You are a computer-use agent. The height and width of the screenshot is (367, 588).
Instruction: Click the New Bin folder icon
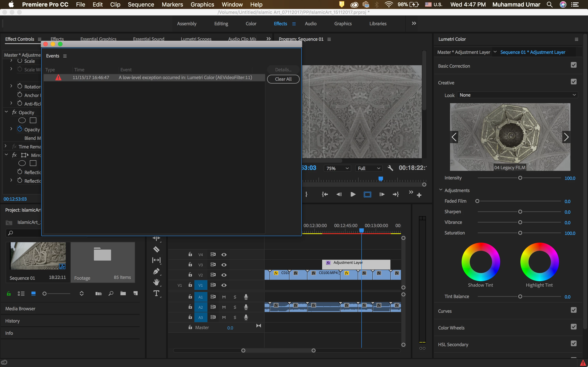pyautogui.click(x=123, y=293)
